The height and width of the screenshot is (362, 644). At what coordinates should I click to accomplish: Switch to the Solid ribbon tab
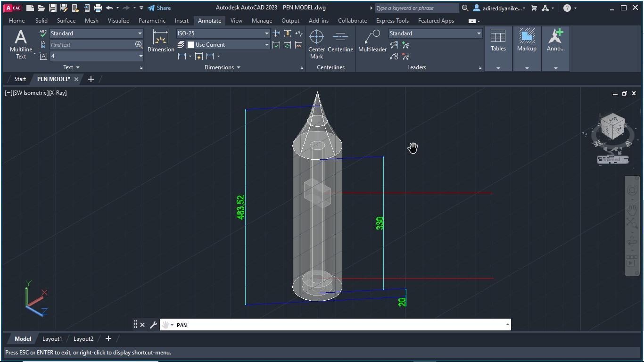(41, 21)
